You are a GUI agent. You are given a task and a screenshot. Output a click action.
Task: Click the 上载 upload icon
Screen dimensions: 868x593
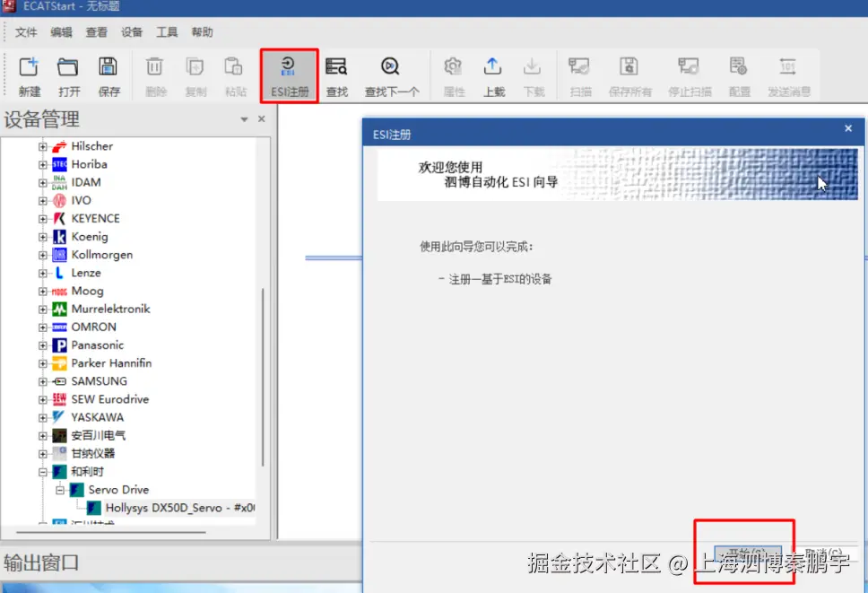point(492,70)
